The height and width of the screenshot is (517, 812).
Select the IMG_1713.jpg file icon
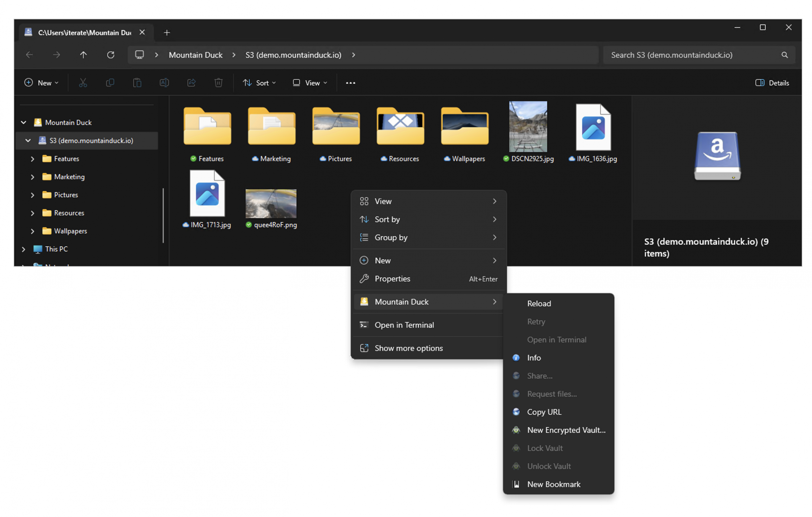pyautogui.click(x=207, y=193)
